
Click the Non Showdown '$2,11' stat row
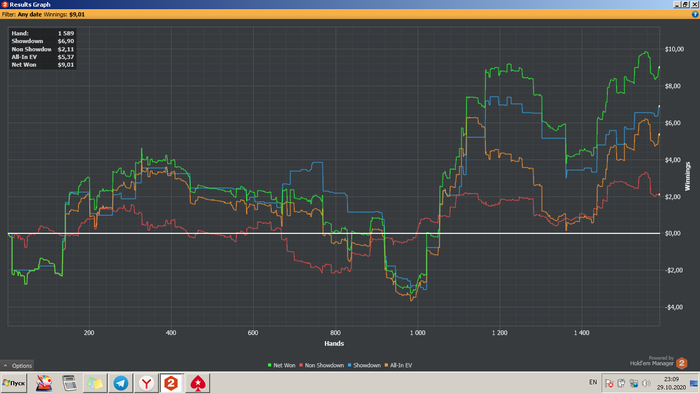click(x=43, y=49)
